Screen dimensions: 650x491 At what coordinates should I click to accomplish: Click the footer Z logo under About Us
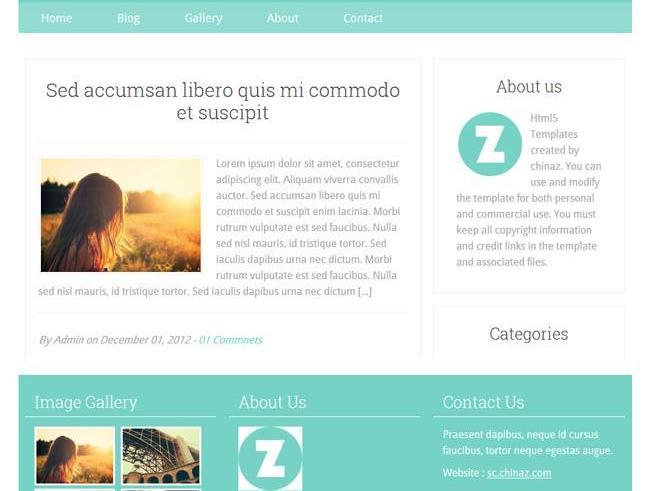[270, 458]
